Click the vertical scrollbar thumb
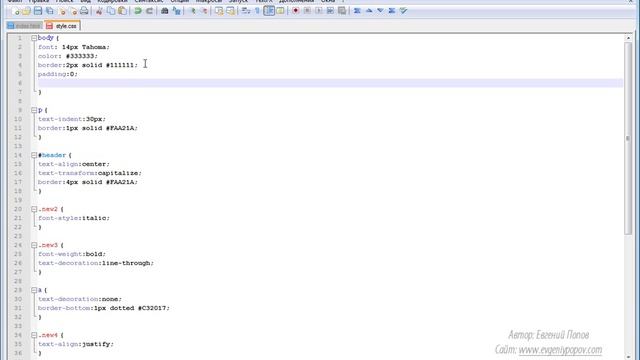Viewport: 640px width, 360px height. [x=628, y=138]
